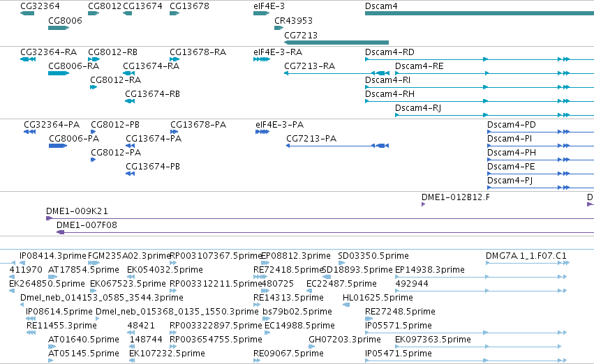Select the RE27248.5prime EST label
Image resolution: width=594 pixels, height=364 pixels.
coord(400,312)
